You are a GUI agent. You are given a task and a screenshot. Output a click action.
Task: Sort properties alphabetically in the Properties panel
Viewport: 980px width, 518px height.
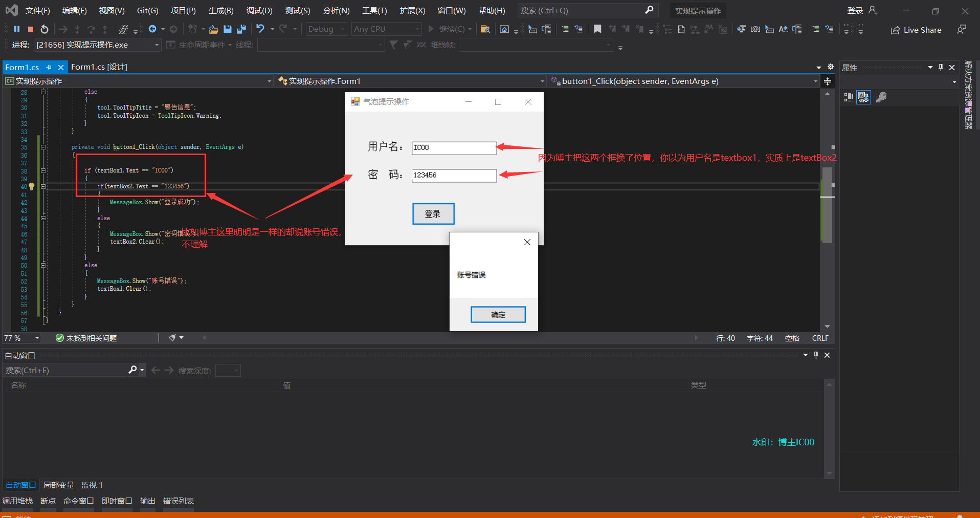click(864, 97)
